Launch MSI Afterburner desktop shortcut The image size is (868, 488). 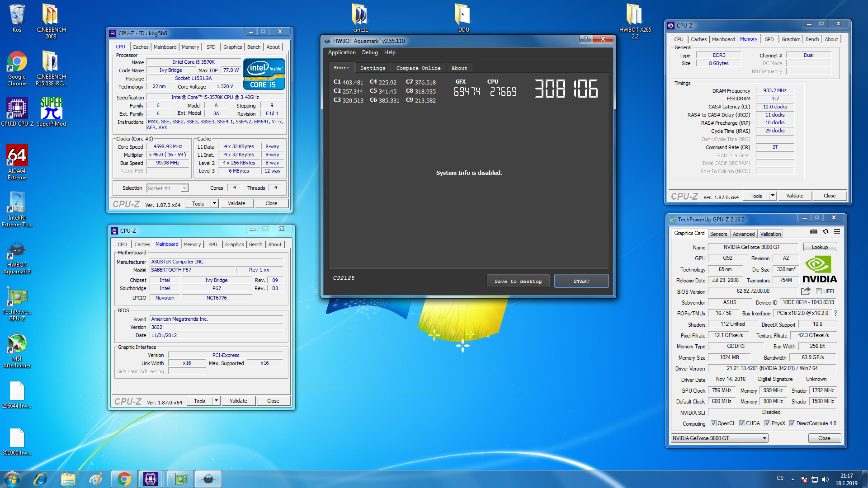pyautogui.click(x=17, y=350)
